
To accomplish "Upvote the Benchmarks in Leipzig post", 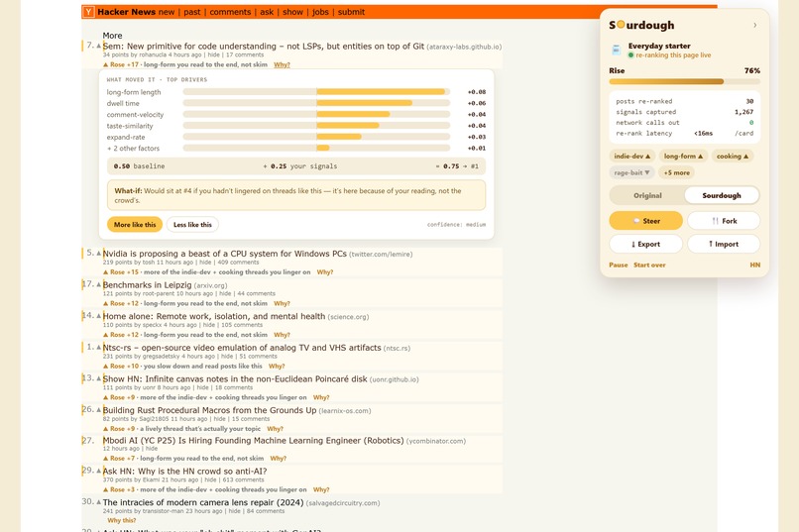I will pos(99,284).
